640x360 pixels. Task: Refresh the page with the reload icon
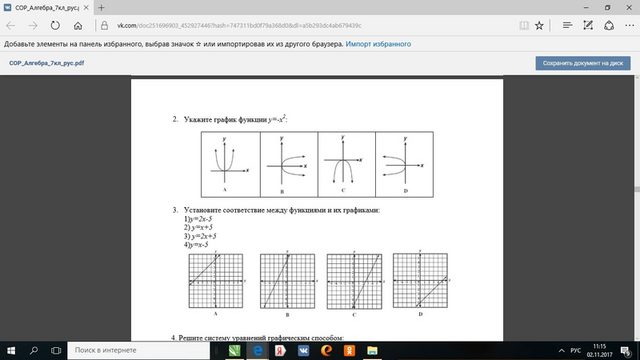click(x=55, y=26)
